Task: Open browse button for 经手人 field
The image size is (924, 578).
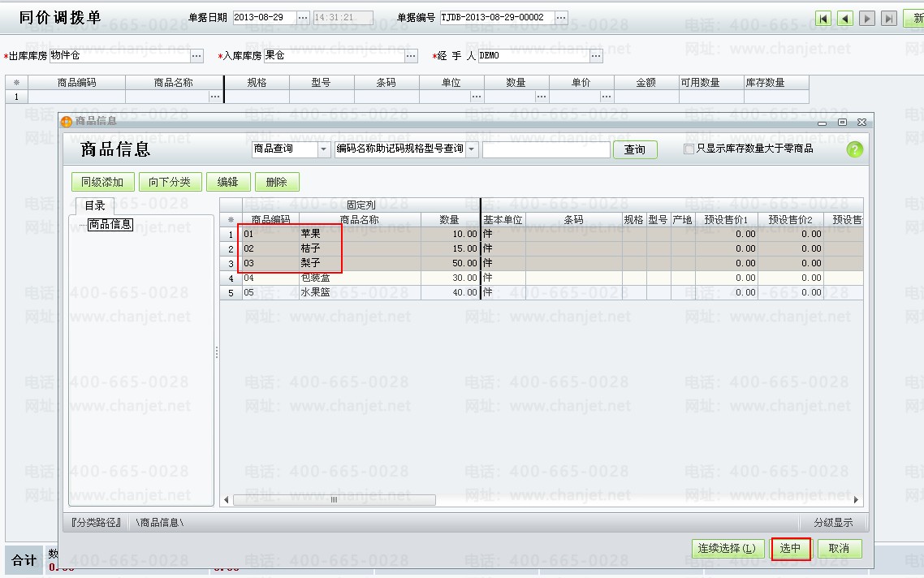Action: click(596, 56)
